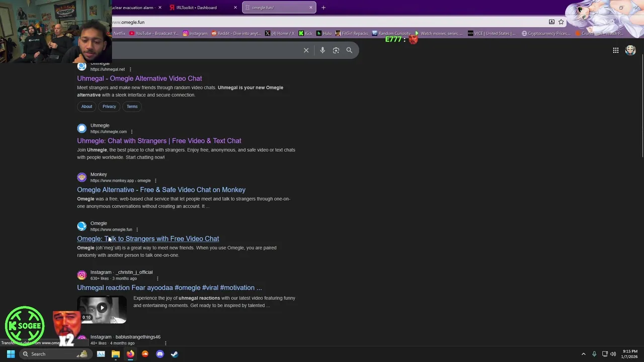Open Omegle Alternative on Monkey result
This screenshot has height=362, width=644.
(161, 190)
